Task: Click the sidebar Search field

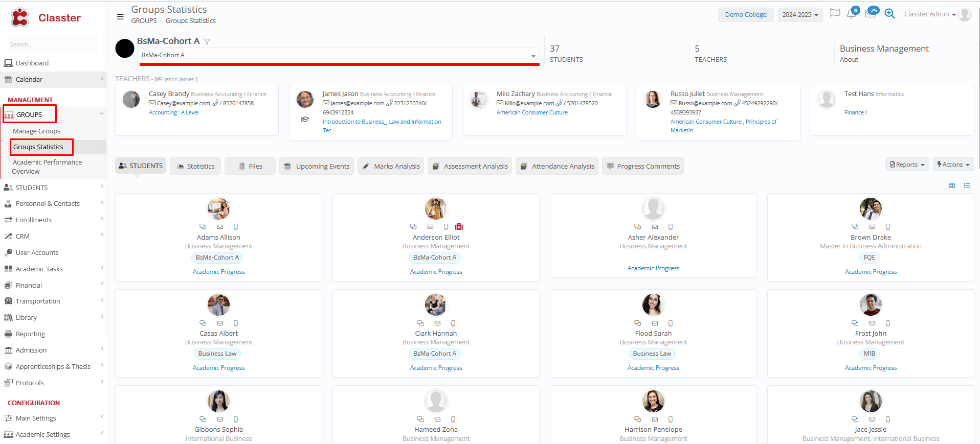Action: pos(51,44)
